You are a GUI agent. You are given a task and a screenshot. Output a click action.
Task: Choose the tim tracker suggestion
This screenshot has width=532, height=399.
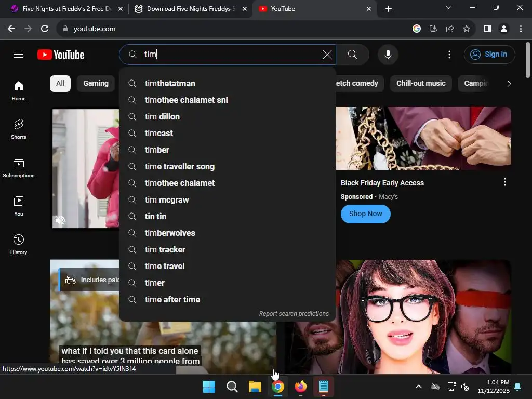tap(228, 250)
